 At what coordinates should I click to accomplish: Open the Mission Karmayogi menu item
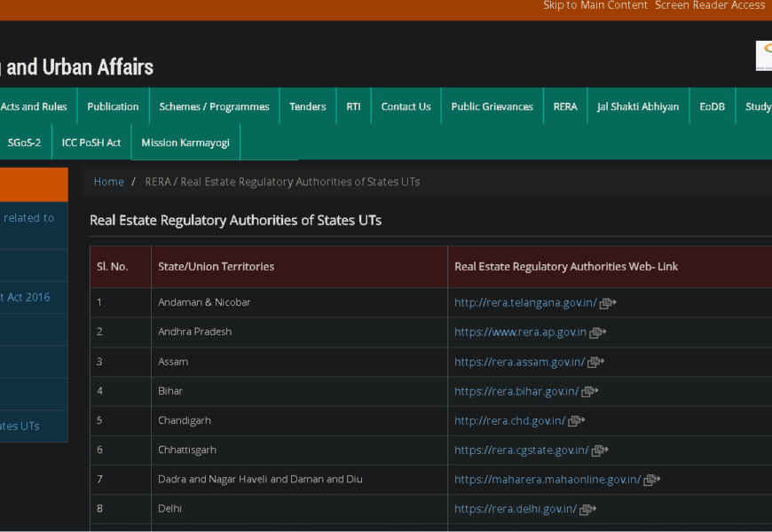pyautogui.click(x=185, y=142)
